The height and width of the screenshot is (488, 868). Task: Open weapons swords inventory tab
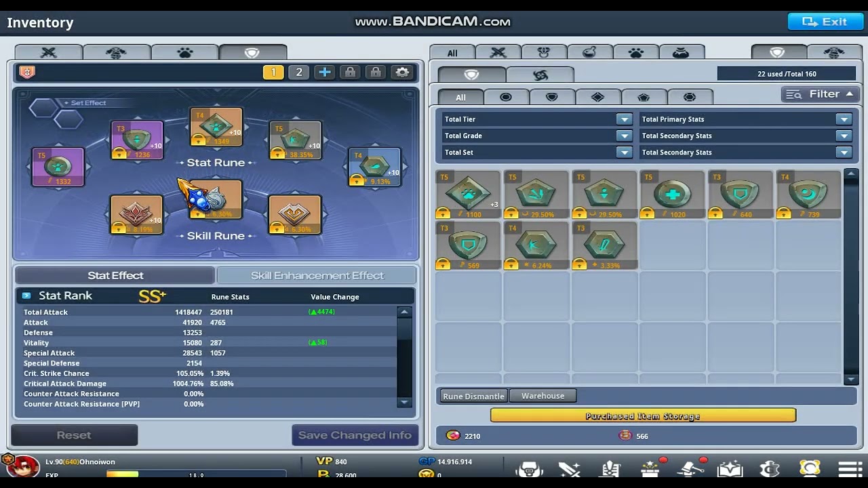pos(498,53)
